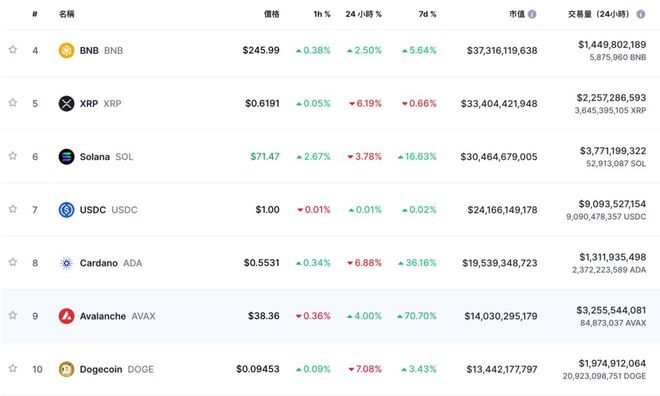The height and width of the screenshot is (396, 660).
Task: Toggle Solana watchlist star
Action: pyautogui.click(x=13, y=156)
